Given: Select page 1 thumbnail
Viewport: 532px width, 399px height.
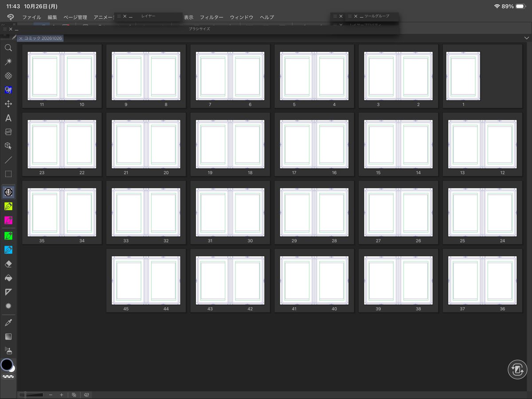Looking at the screenshot, I should [x=463, y=76].
